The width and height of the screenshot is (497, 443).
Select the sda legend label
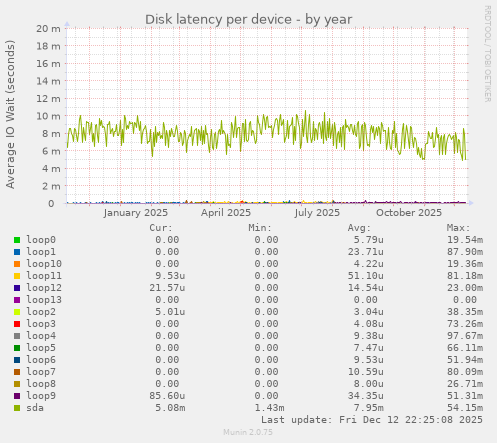point(35,408)
